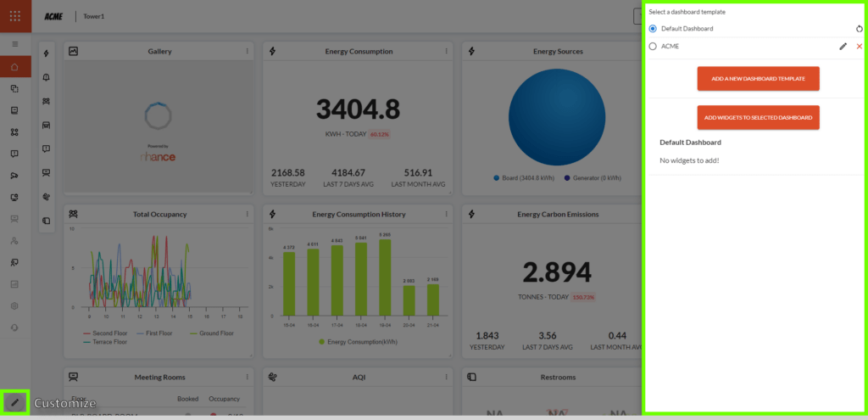Viewport: 868px width, 420px height.
Task: Go to the Home icon in the sidebar
Action: tap(15, 66)
